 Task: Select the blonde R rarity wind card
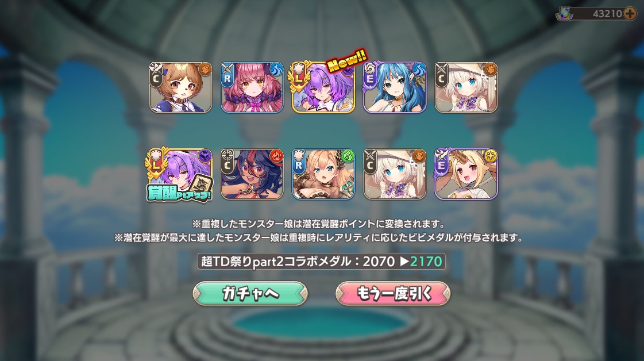tap(323, 174)
